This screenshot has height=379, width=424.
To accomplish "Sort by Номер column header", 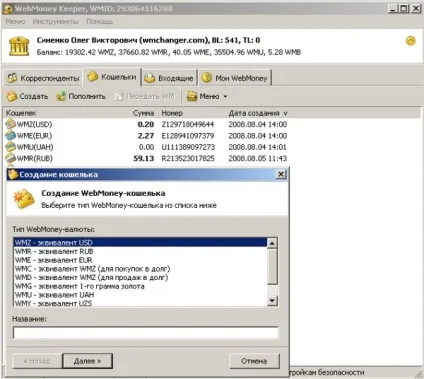I will [x=172, y=113].
